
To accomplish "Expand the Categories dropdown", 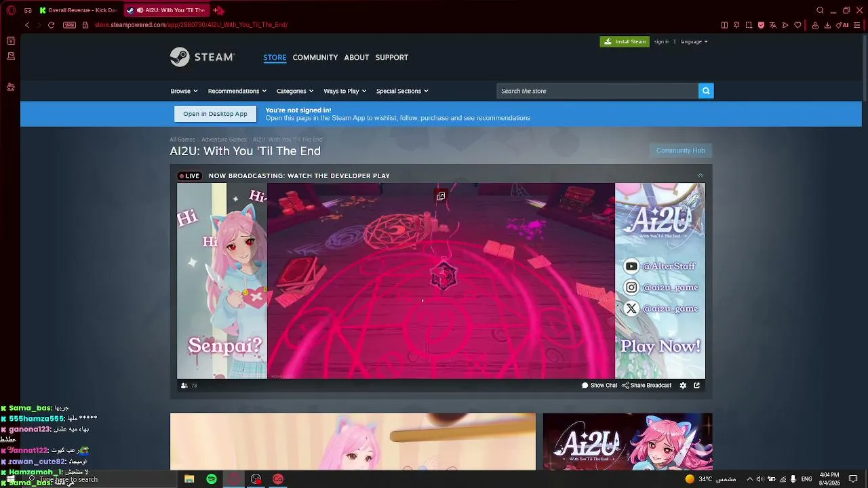I will point(295,91).
